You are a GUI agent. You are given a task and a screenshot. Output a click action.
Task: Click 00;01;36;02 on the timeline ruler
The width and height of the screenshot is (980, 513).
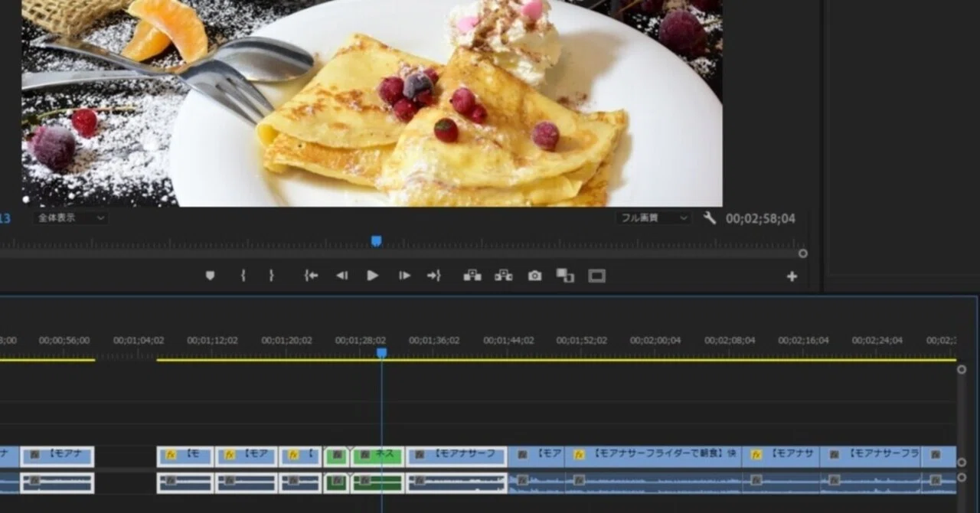click(x=434, y=341)
